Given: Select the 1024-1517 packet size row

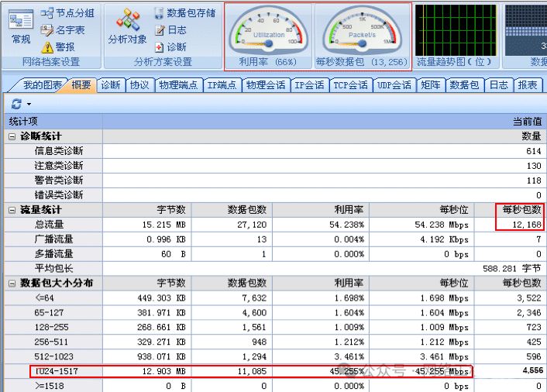Looking at the screenshot, I should [x=273, y=371].
